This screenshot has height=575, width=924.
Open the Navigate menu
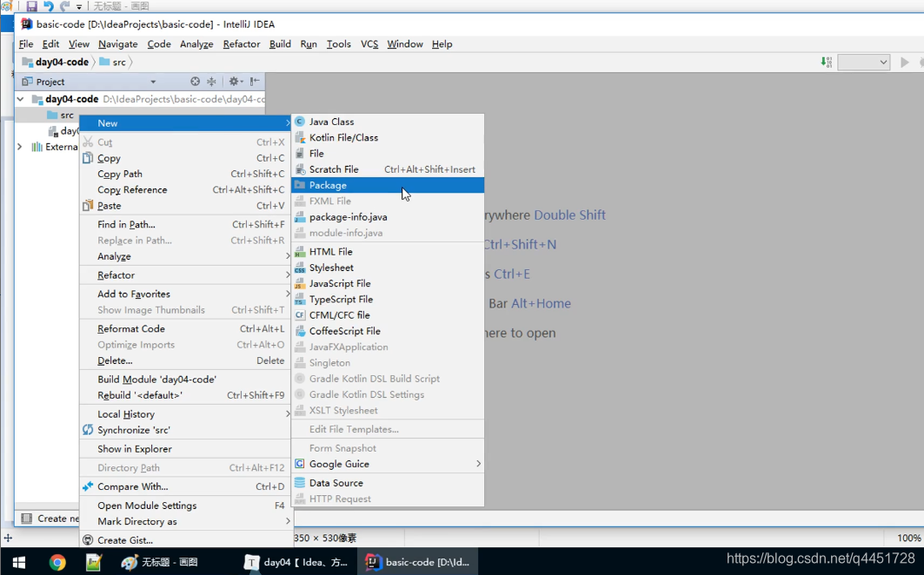point(118,44)
